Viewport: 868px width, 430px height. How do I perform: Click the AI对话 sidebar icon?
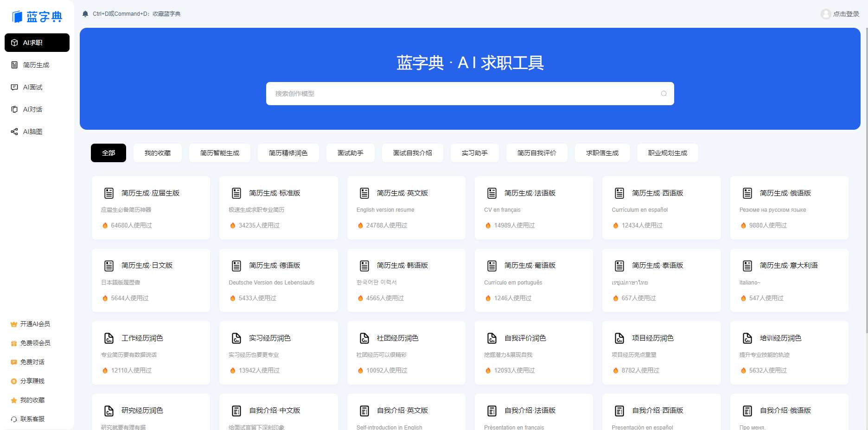point(14,109)
